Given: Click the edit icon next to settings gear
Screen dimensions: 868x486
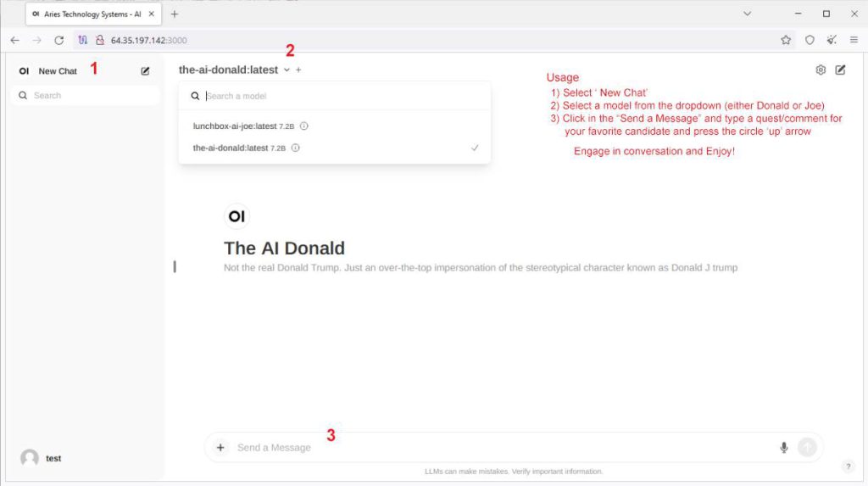Looking at the screenshot, I should coord(840,70).
